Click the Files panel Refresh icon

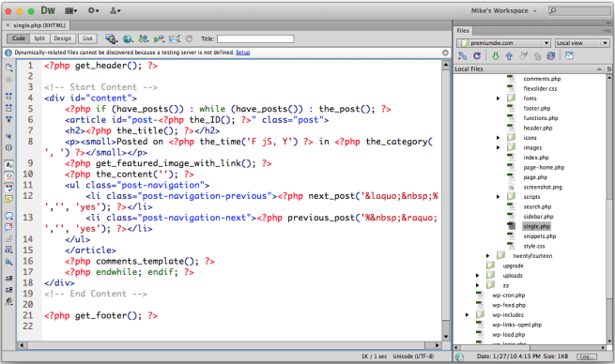click(x=477, y=56)
